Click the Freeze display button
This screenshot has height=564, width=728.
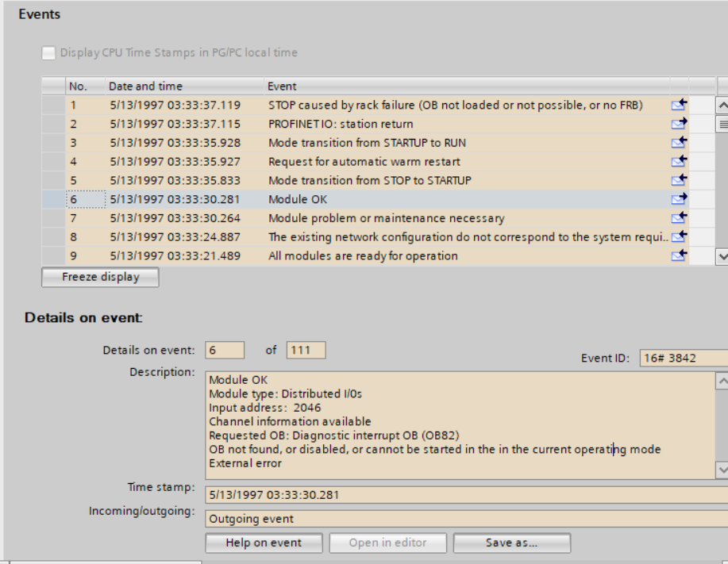[100, 277]
